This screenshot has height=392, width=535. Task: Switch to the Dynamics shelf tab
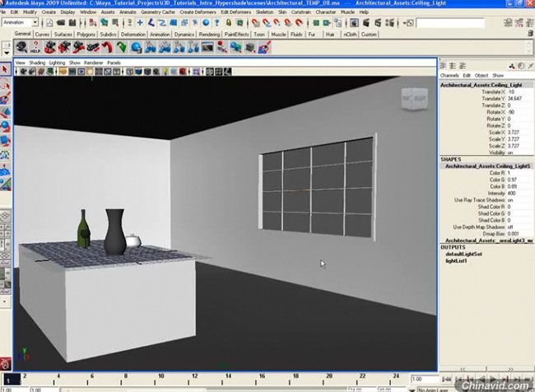coord(184,35)
